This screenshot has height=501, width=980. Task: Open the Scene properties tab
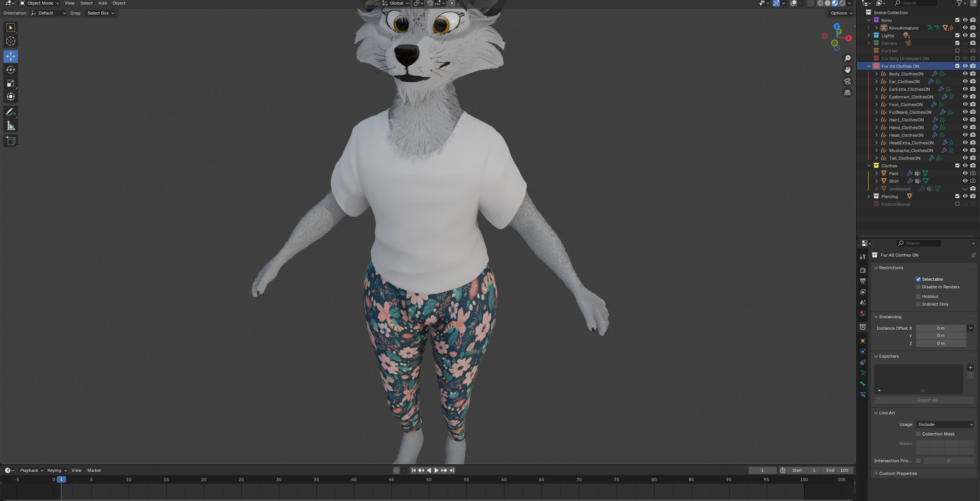click(863, 303)
